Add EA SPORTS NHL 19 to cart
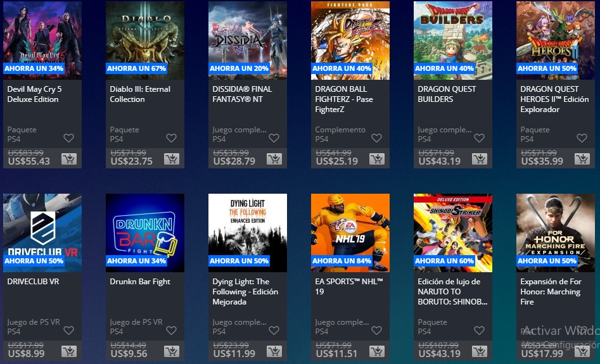 [x=377, y=351]
